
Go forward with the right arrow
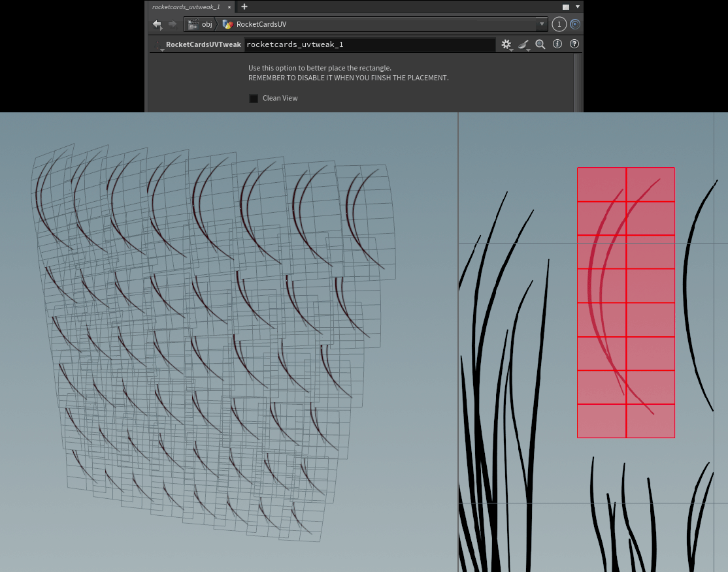pyautogui.click(x=173, y=24)
